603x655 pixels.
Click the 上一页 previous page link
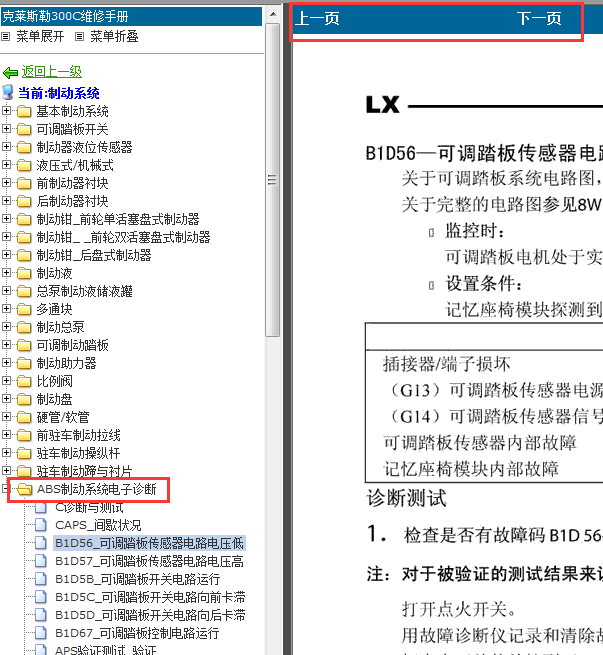point(317,18)
